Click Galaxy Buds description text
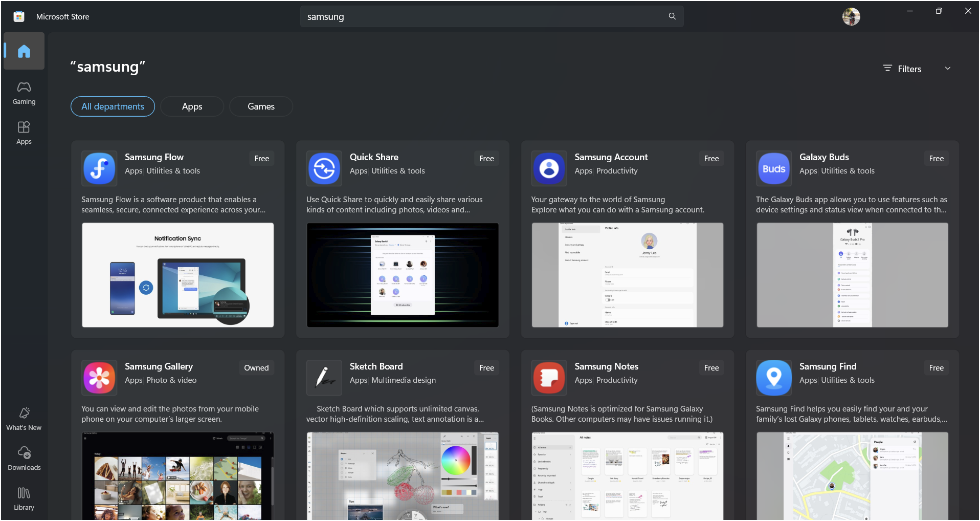 pos(852,205)
